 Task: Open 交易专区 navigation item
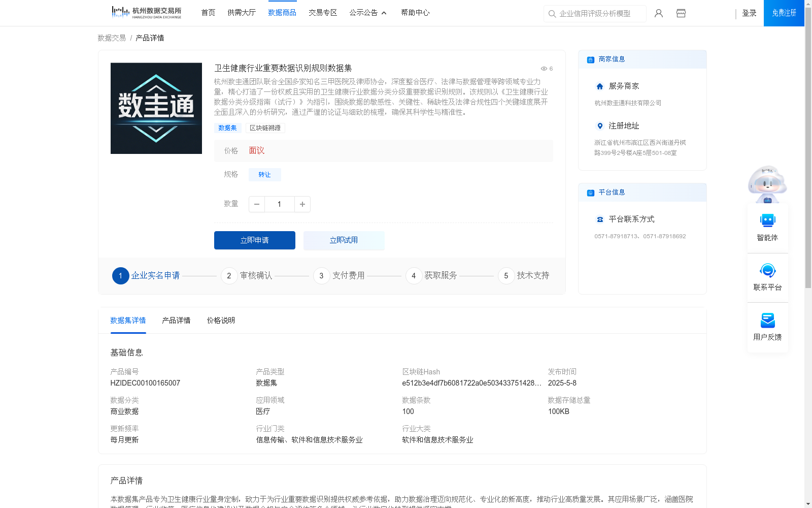[323, 13]
